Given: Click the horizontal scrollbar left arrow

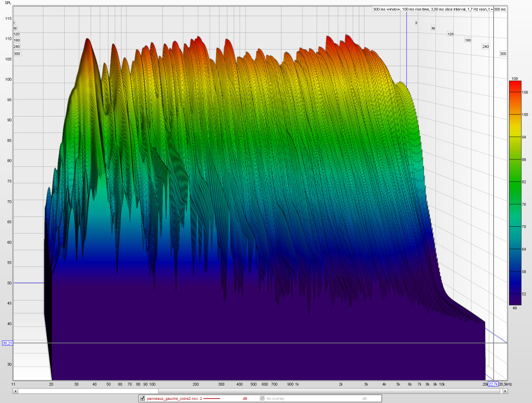Looking at the screenshot, I should click(16, 390).
